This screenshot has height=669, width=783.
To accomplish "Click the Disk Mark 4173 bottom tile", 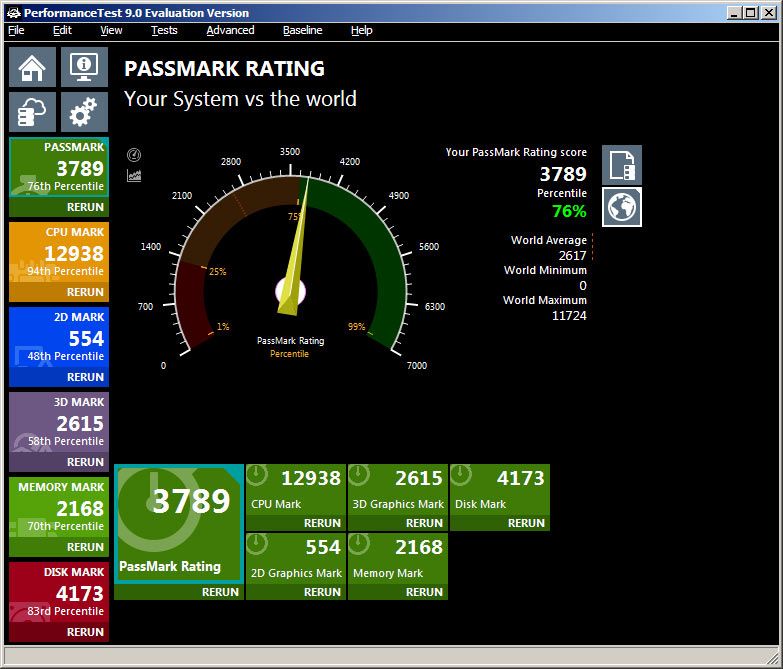I will pos(499,489).
